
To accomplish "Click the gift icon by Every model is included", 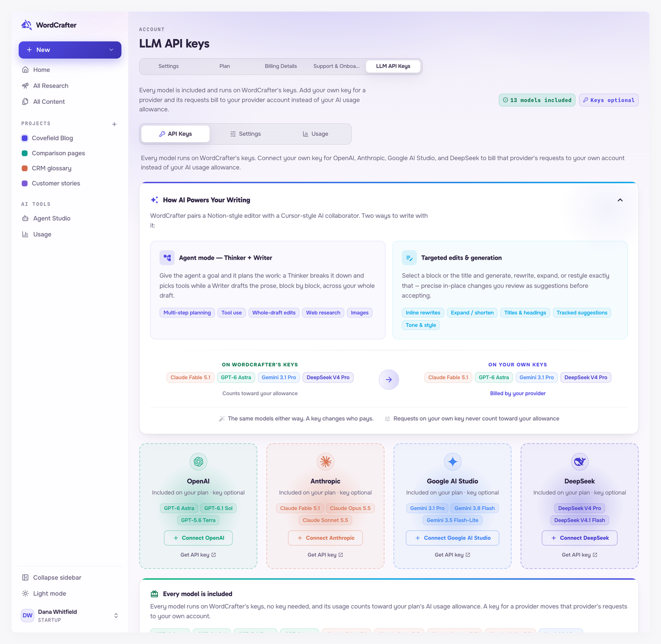I will (x=155, y=594).
